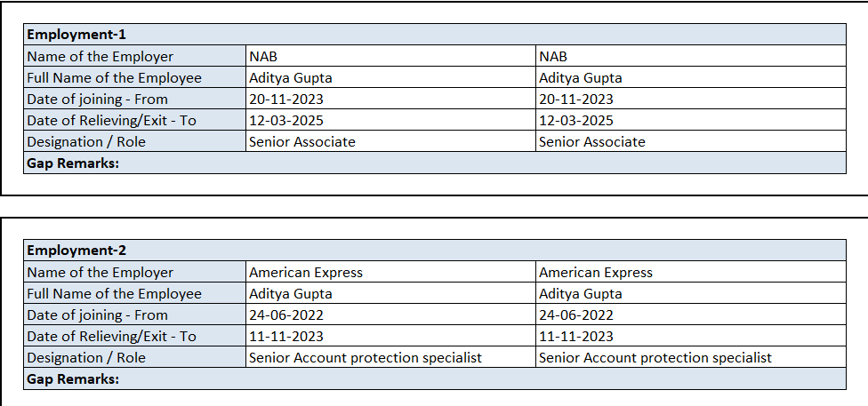Viewport: 868px width, 406px height.
Task: Click first Senior Account protection specialist cell
Action: (x=390, y=357)
